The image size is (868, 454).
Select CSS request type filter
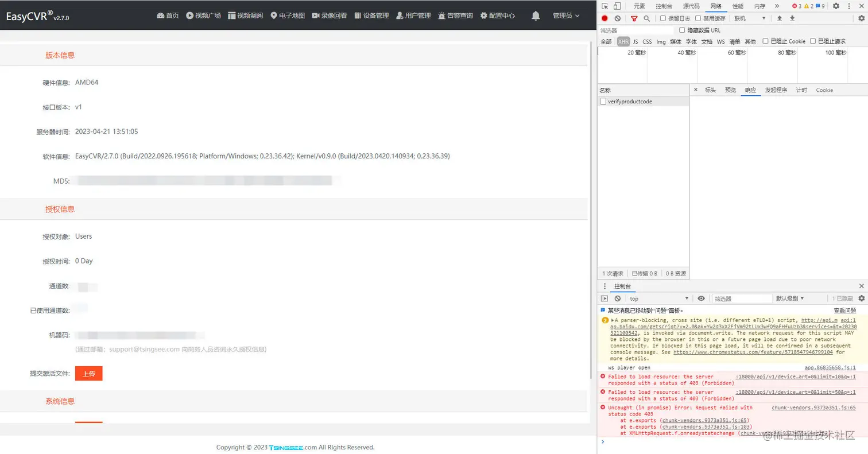pyautogui.click(x=647, y=41)
